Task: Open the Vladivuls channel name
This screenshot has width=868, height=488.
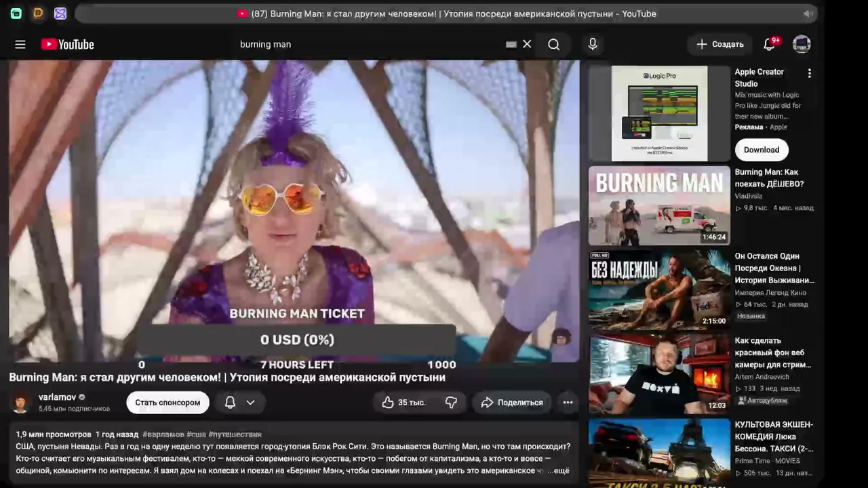Action: (x=749, y=197)
